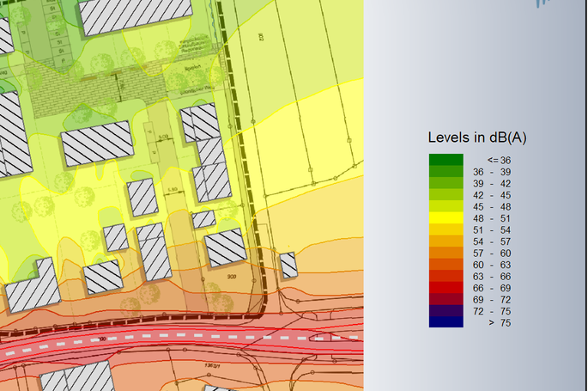Image resolution: width=588 pixels, height=391 pixels.
Task: Click the '57 - 60' legend label
Action: pos(492,254)
